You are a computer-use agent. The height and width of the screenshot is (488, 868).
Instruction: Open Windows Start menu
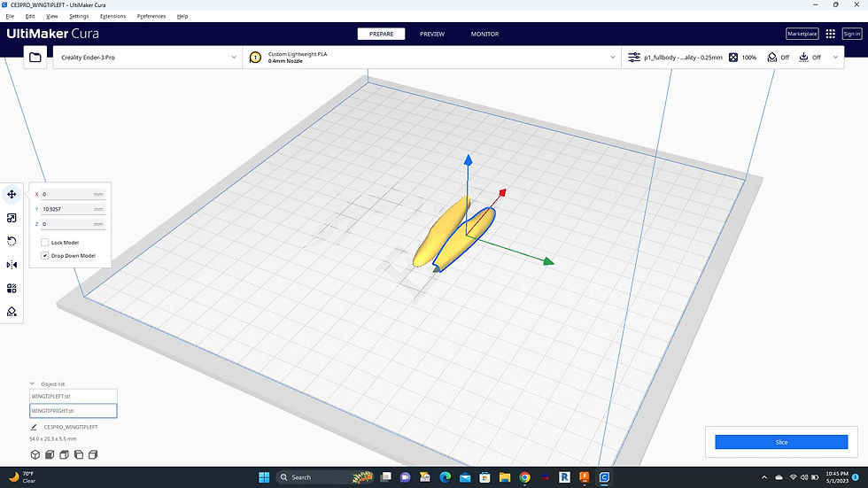pyautogui.click(x=264, y=477)
